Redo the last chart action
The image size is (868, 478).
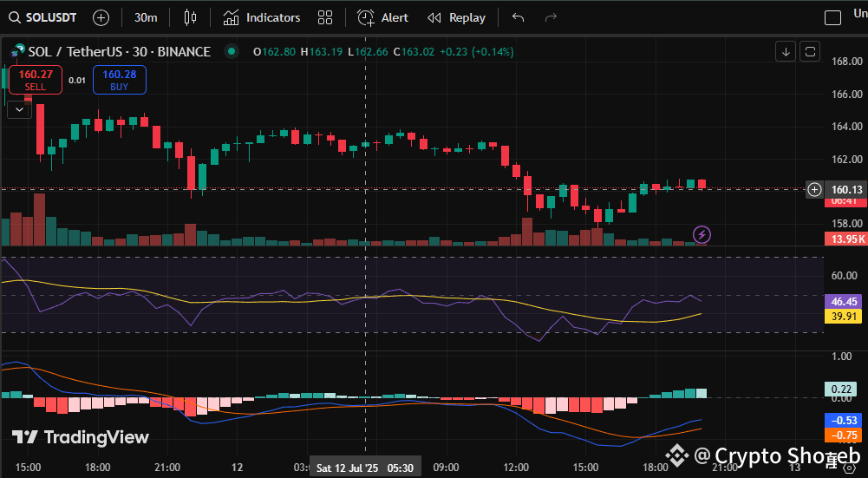point(550,17)
